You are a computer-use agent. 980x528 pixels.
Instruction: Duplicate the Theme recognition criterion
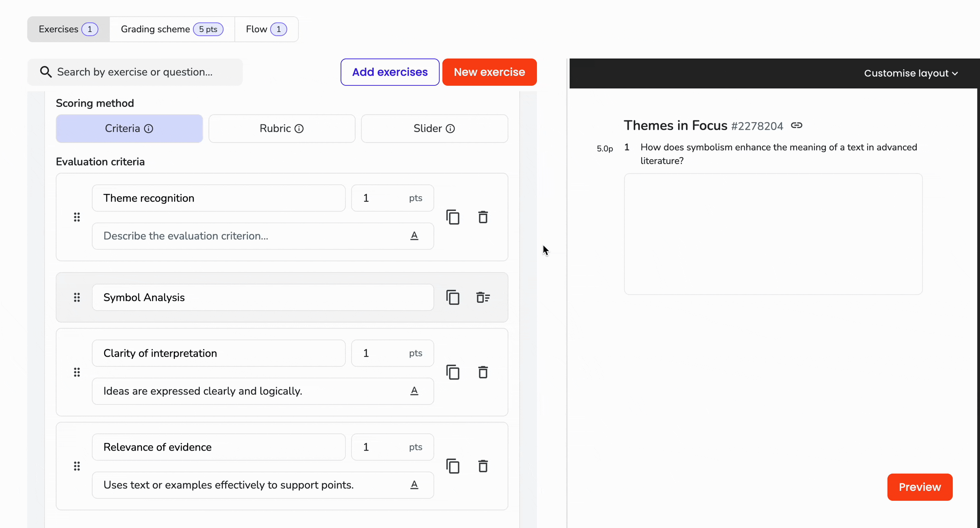[x=453, y=217]
